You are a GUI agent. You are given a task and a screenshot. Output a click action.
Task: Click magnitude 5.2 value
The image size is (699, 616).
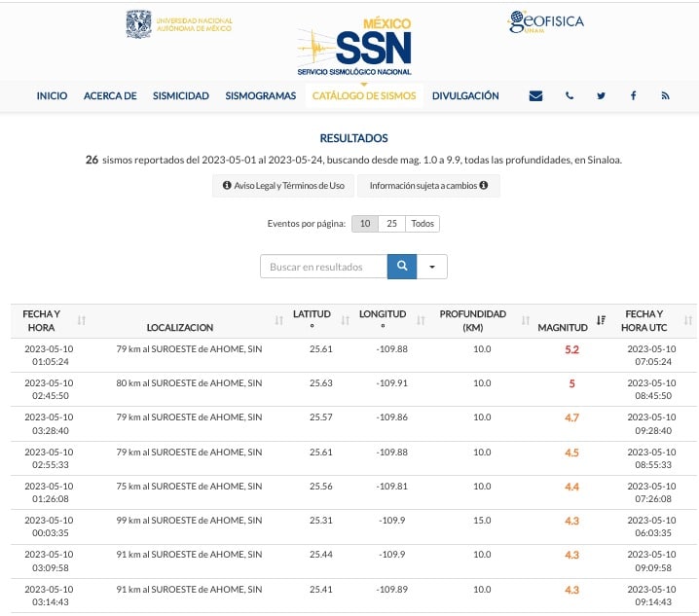[571, 350]
